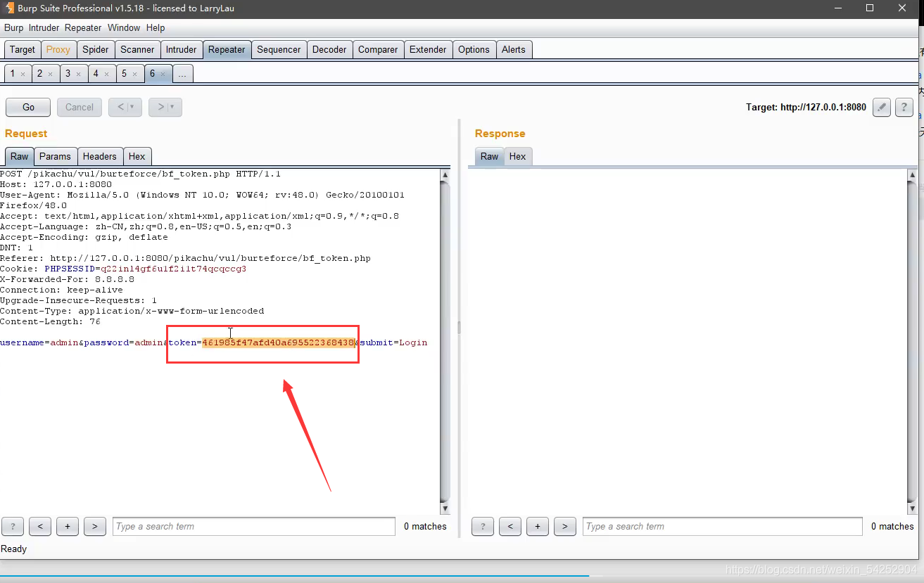The image size is (924, 583).
Task: Click the request search term field
Action: tap(254, 526)
